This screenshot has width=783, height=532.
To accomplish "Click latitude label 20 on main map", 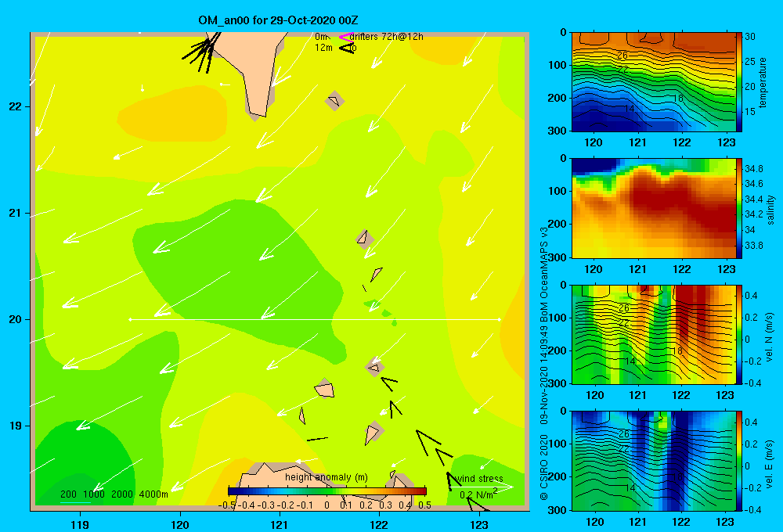I will [x=15, y=319].
